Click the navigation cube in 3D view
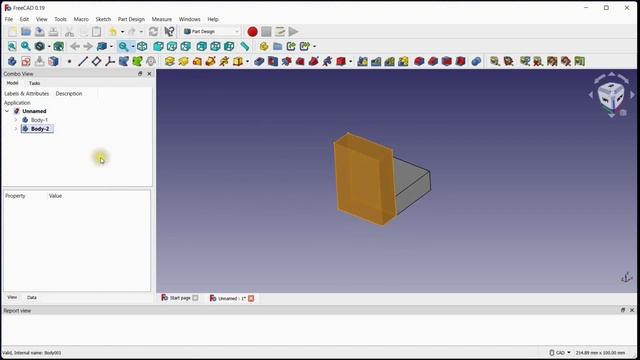Screen dimensions: 640x360 pyautogui.click(x=611, y=95)
